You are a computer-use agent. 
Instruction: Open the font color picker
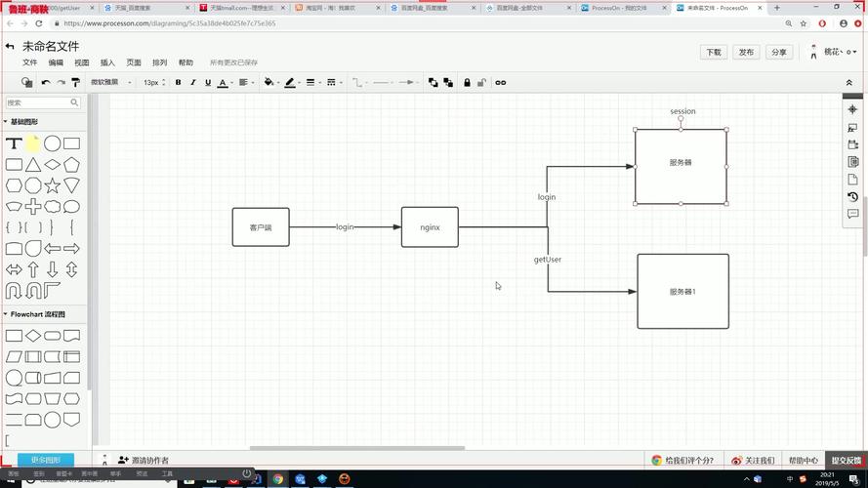pyautogui.click(x=225, y=82)
